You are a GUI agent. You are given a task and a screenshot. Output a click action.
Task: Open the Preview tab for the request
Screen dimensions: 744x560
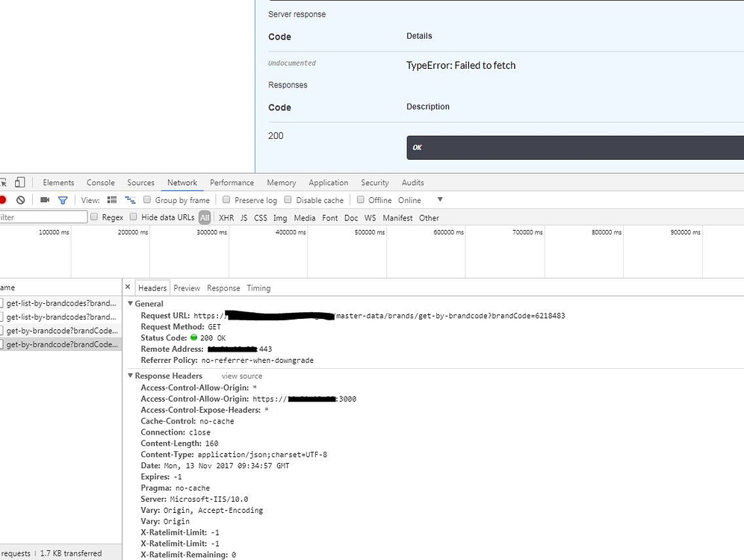[x=187, y=287]
